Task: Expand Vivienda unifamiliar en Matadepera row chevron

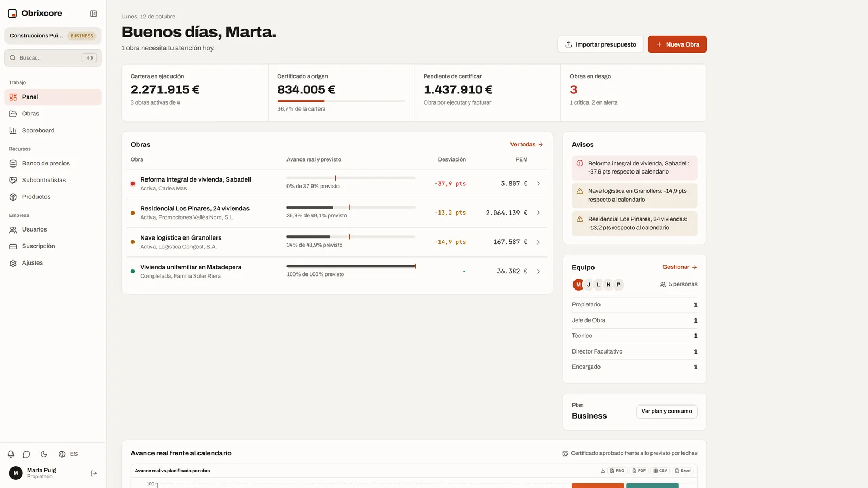Action: coord(538,272)
